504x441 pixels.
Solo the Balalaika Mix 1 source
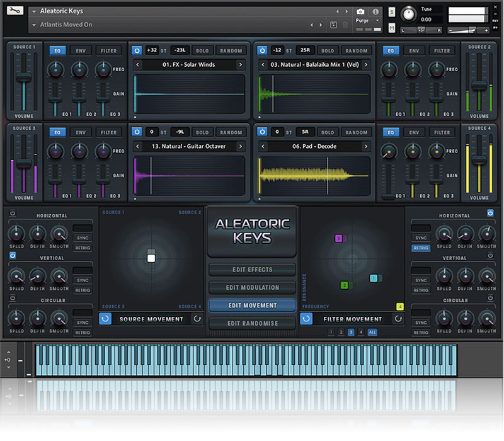[327, 50]
